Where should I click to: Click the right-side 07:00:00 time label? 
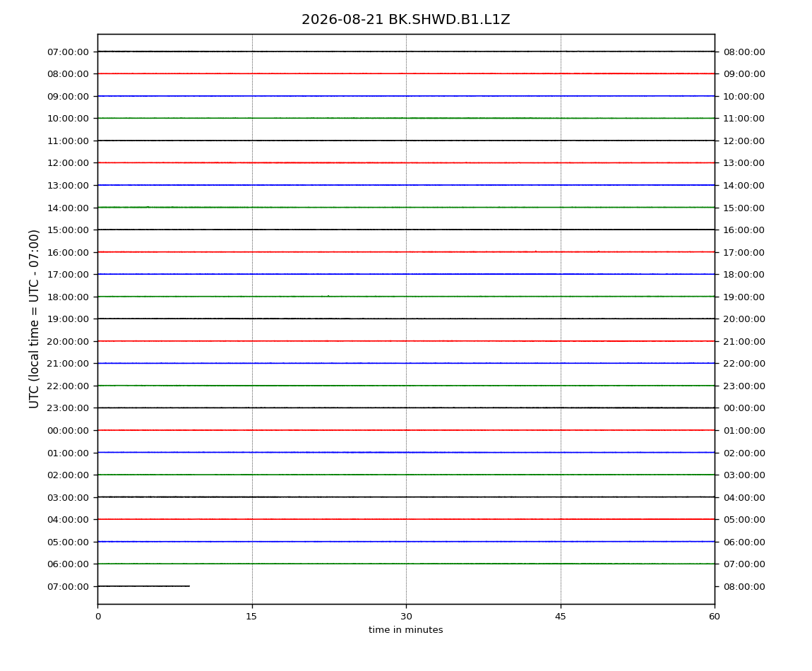pos(744,564)
